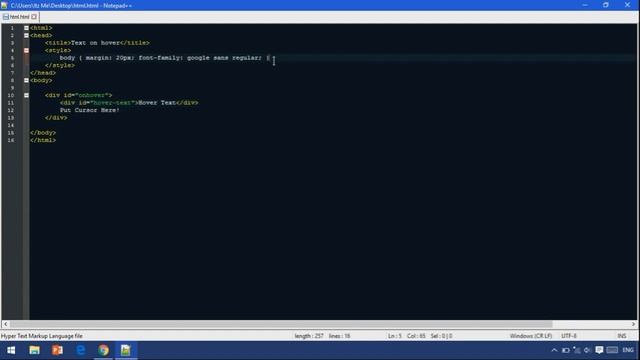
Task: Click the 'Sel : 0 | 0' status entry
Action: tap(441, 336)
